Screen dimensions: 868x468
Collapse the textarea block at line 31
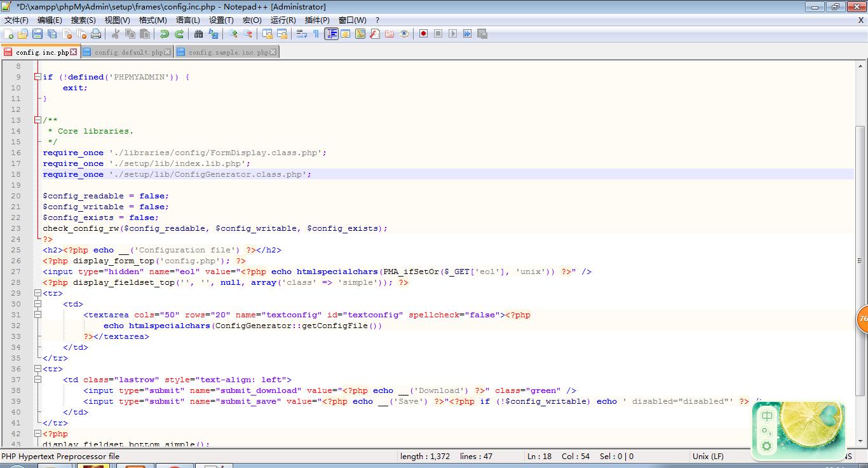(x=37, y=315)
